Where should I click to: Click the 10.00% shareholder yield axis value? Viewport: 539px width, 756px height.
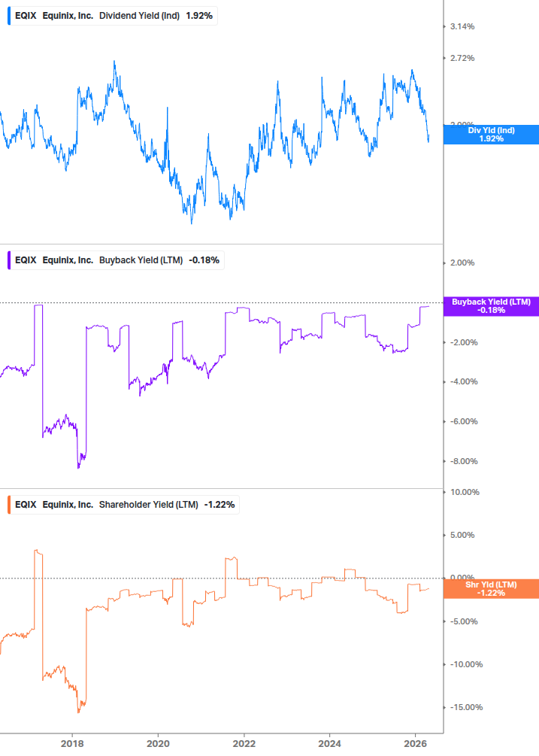click(465, 492)
